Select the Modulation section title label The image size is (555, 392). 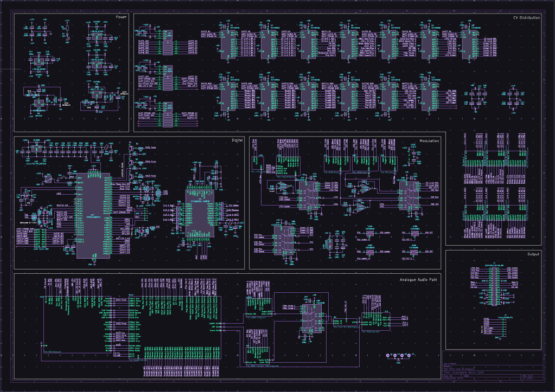[x=430, y=140]
